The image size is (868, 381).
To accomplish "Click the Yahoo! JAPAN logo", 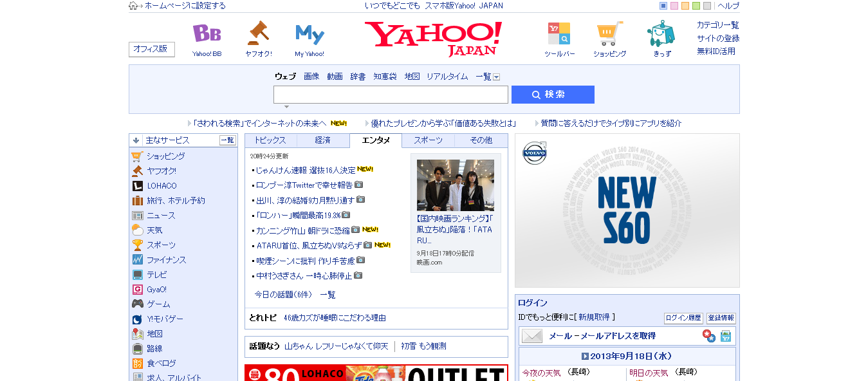I will (434, 39).
